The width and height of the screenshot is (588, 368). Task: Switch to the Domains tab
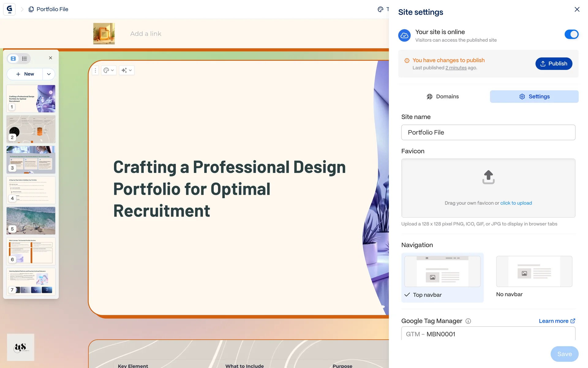443,97
